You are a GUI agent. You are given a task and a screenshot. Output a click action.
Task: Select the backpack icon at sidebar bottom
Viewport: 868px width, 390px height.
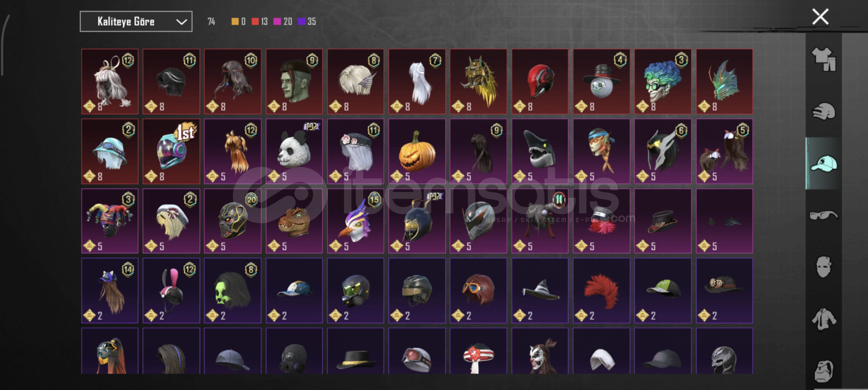click(x=824, y=371)
